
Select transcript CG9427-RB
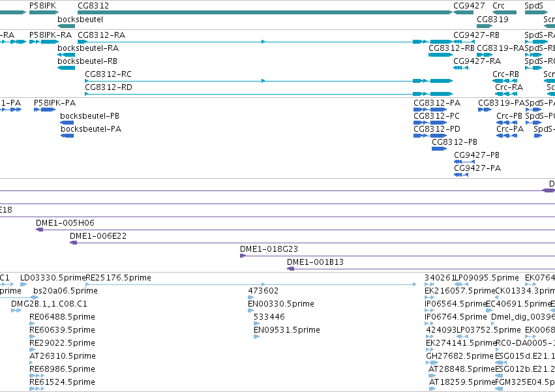pos(464,42)
